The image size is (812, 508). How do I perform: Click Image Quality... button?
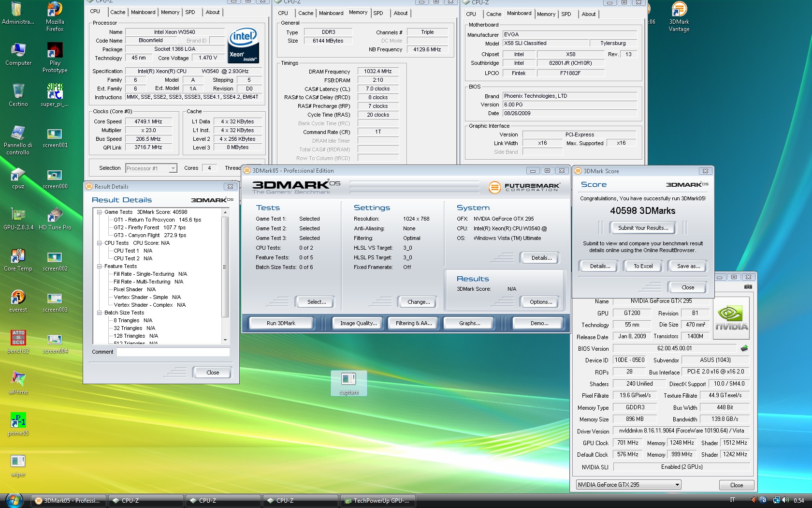[358, 323]
